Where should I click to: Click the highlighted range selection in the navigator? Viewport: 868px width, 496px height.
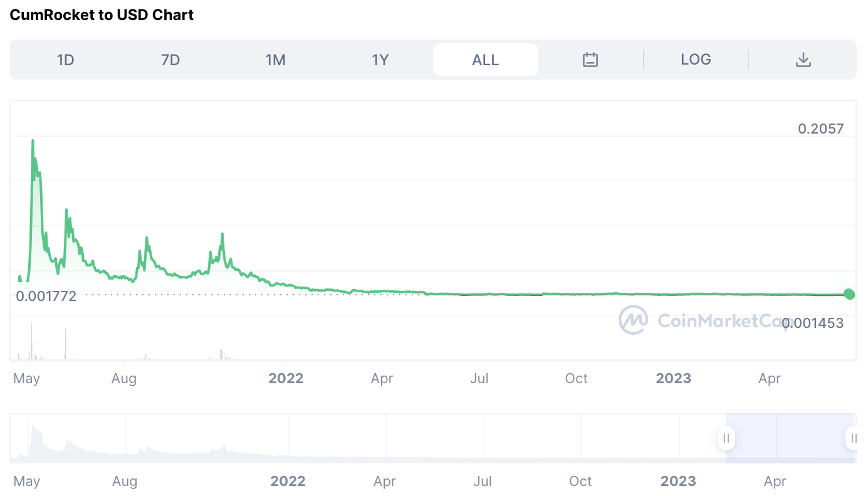click(x=790, y=438)
